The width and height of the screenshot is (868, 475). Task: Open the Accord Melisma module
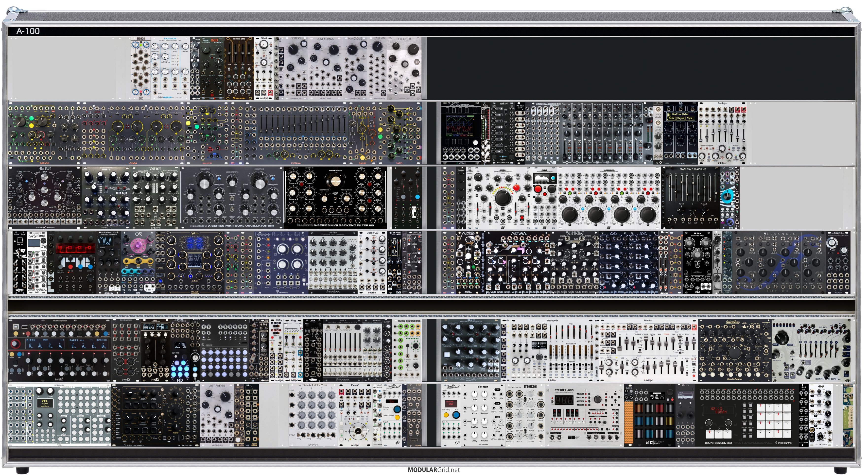coord(37,263)
